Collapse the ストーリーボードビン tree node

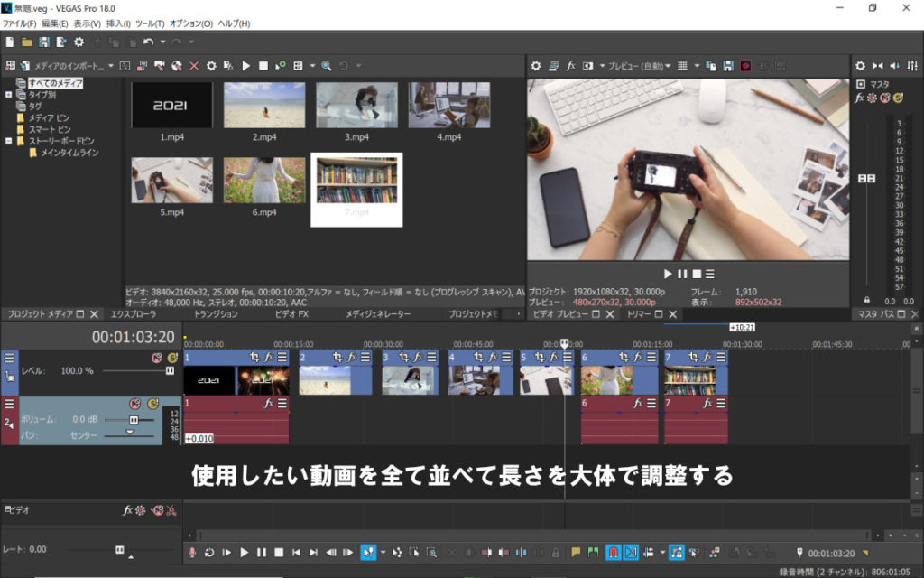pyautogui.click(x=9, y=142)
